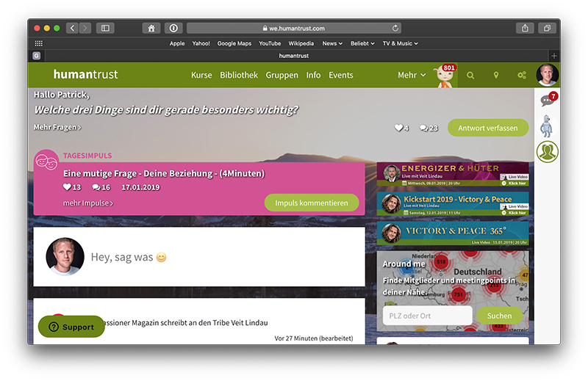
Task: Reload the page with refresh icon
Action: (395, 28)
